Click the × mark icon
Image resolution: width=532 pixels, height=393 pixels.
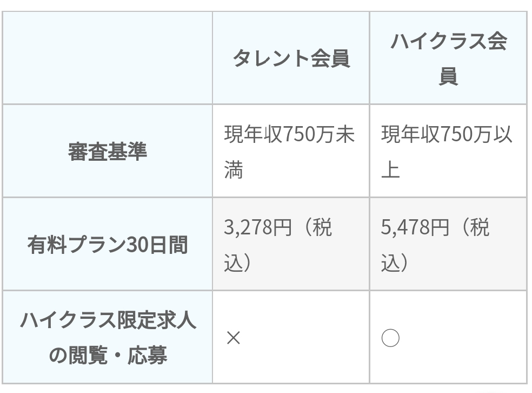pyautogui.click(x=234, y=338)
